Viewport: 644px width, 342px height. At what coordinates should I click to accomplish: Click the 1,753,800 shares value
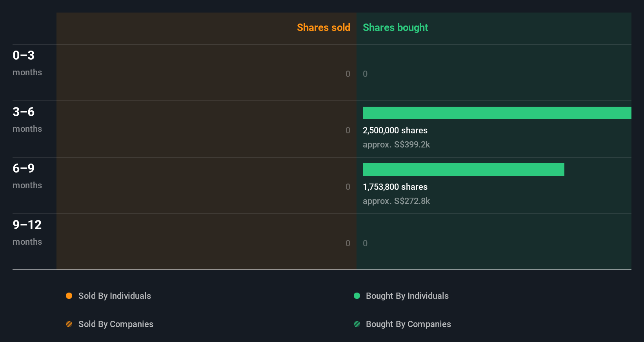pos(395,187)
